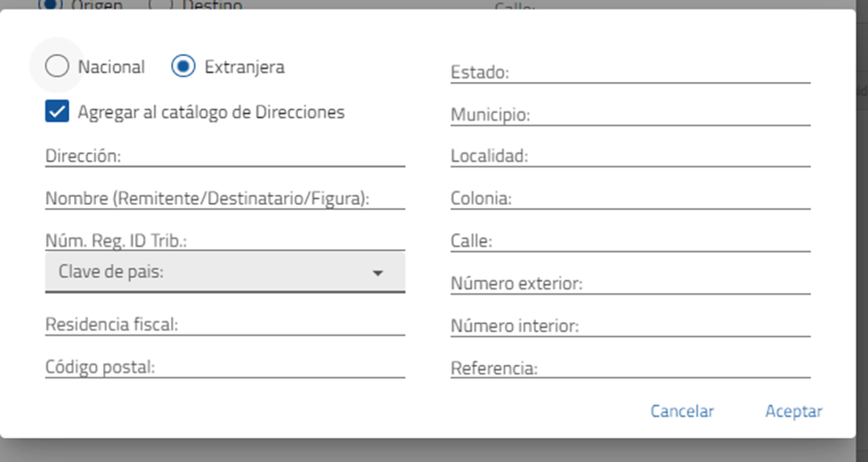
Task: Select the Extranjera radio option
Action: 183,67
